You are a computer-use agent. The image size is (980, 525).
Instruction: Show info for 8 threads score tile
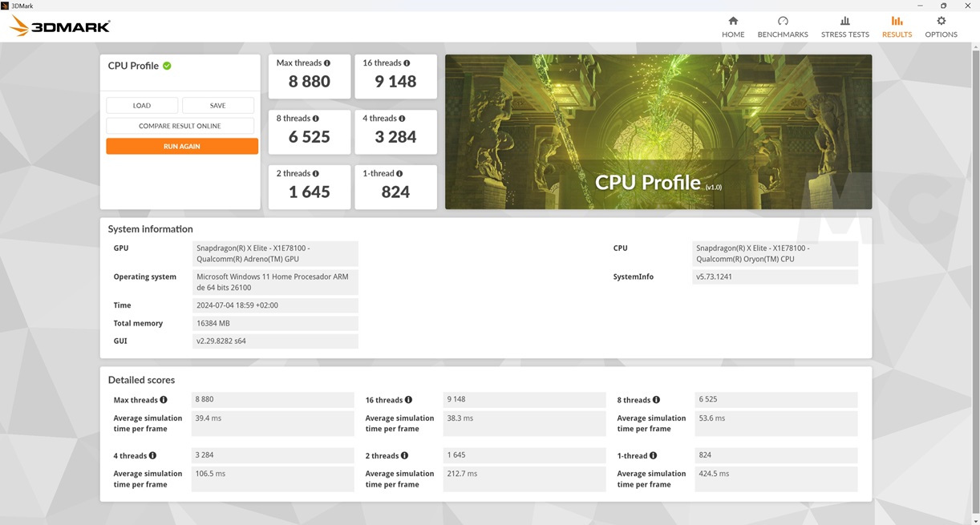(x=316, y=119)
